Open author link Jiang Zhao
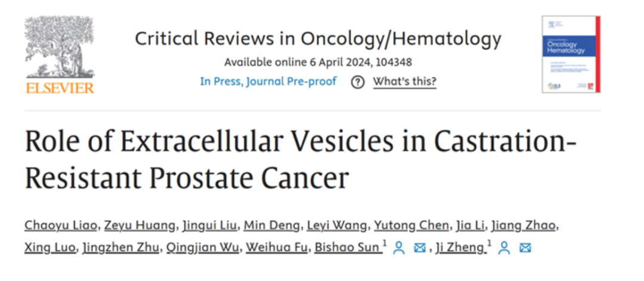 pos(524,226)
